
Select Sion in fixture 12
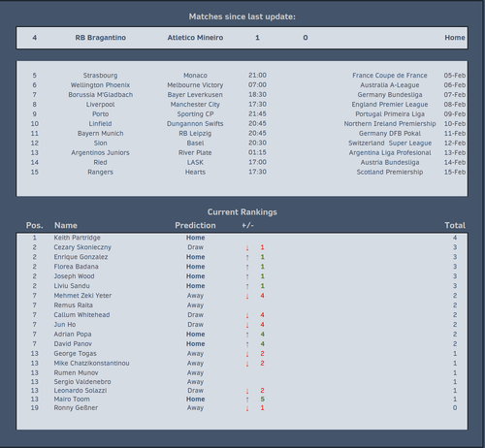click(100, 144)
